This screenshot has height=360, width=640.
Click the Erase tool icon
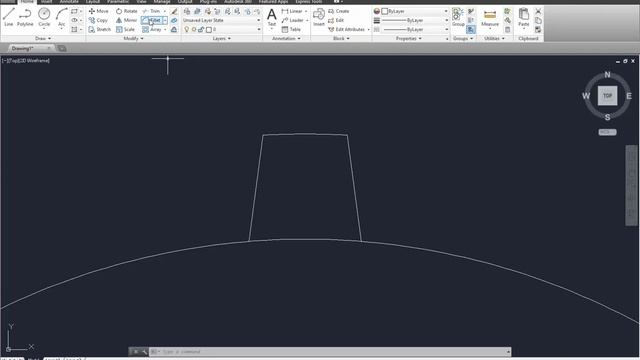(174, 11)
